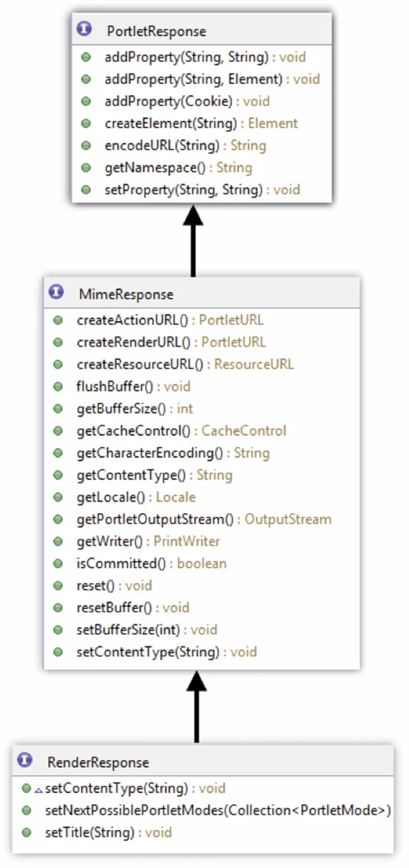The height and width of the screenshot is (868, 409).
Task: Select getCharacterEncoding() method
Action: [x=173, y=452]
